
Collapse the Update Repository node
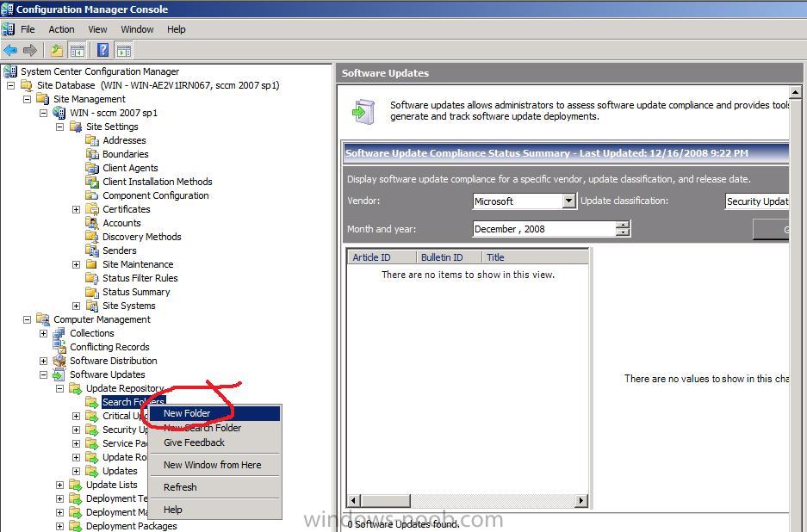[x=59, y=388]
